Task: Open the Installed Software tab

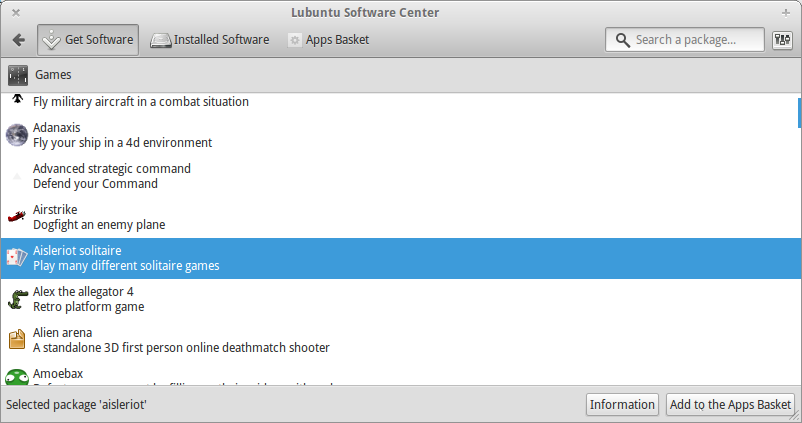Action: [x=210, y=40]
